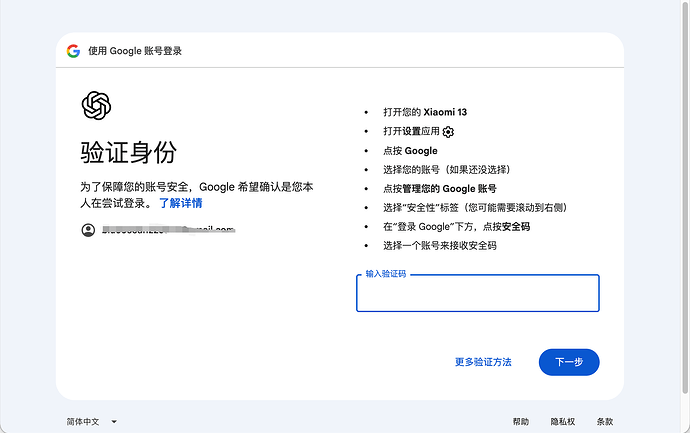
Task: Click 更多验证方法 for other verification methods
Action: pos(483,362)
